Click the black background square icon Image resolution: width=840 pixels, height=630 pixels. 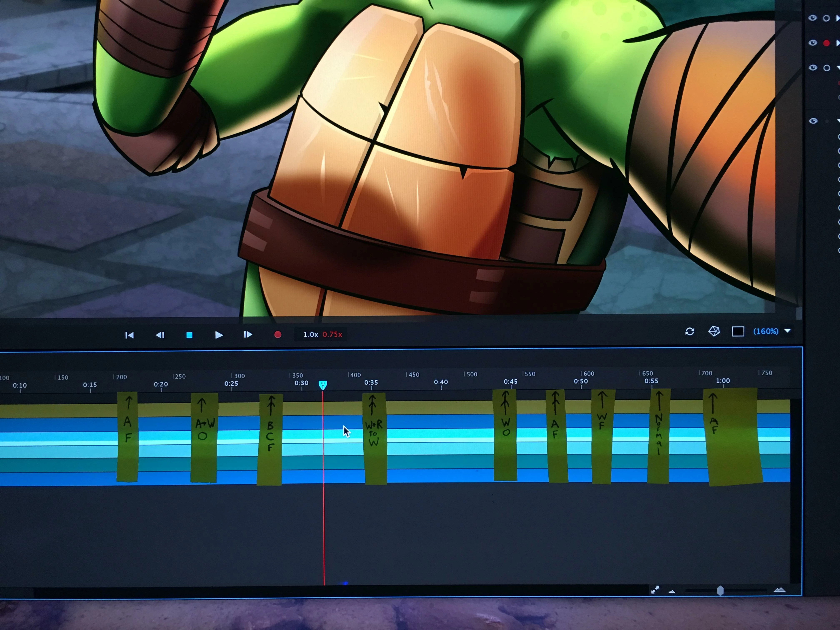click(738, 331)
